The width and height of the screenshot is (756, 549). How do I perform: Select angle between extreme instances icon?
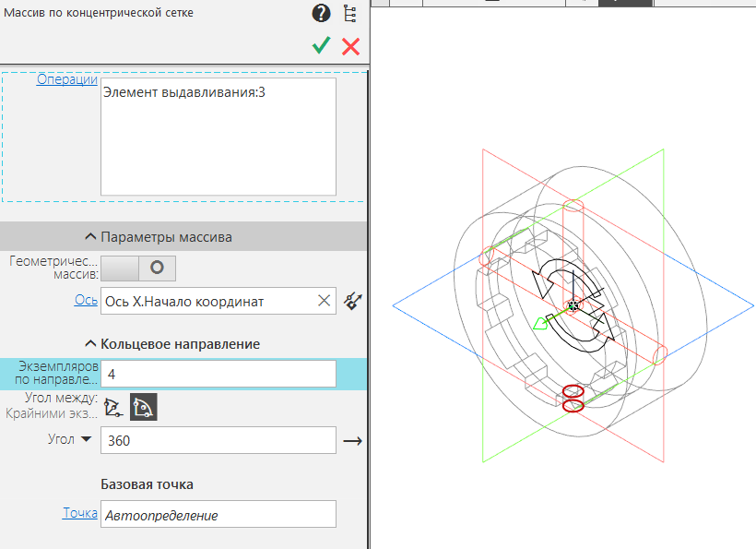click(x=143, y=407)
